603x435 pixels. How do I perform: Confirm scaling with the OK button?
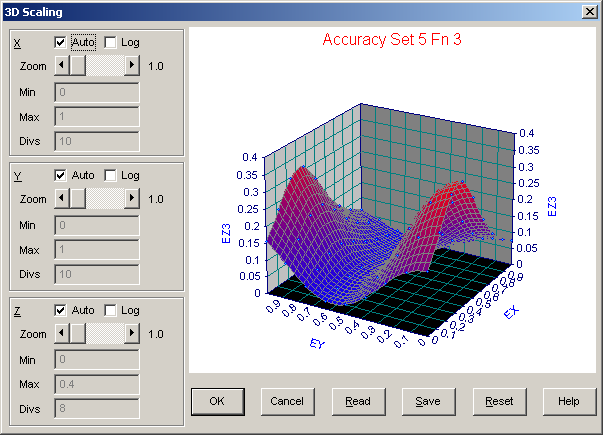click(218, 402)
